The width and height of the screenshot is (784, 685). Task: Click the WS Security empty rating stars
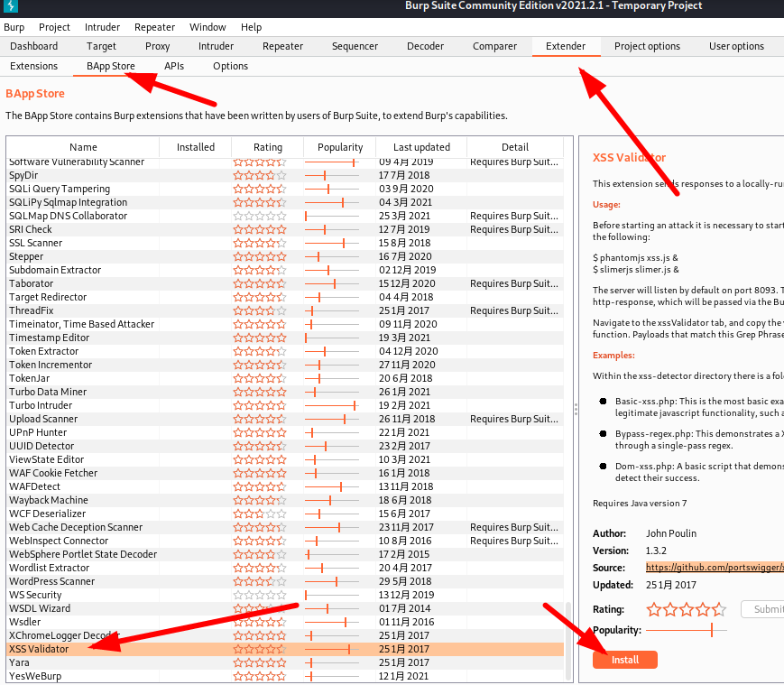tap(260, 595)
